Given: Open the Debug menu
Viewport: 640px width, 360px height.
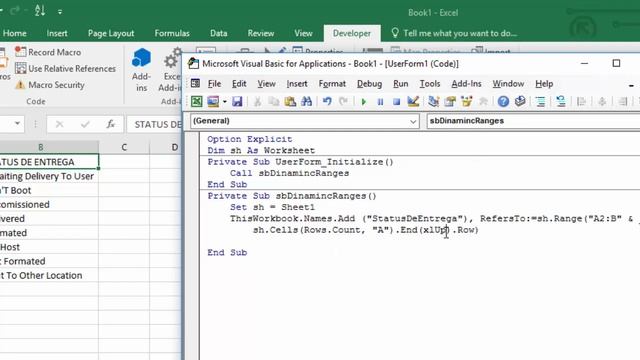Looking at the screenshot, I should click(x=369, y=84).
